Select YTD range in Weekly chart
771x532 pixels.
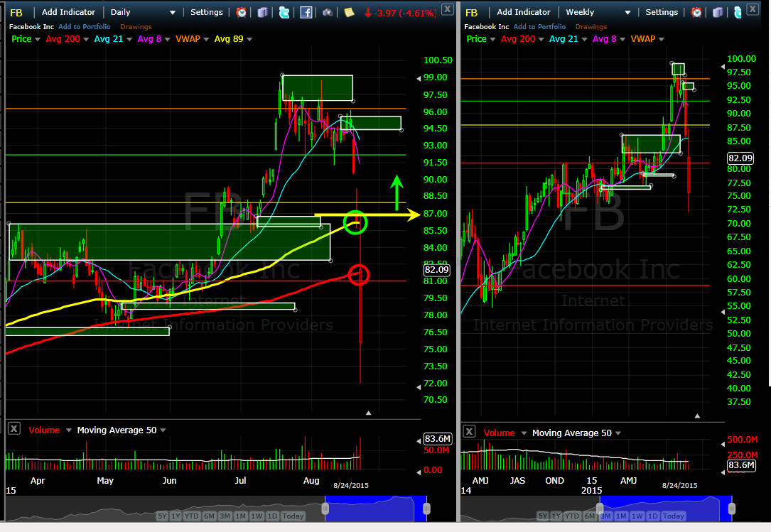click(572, 516)
